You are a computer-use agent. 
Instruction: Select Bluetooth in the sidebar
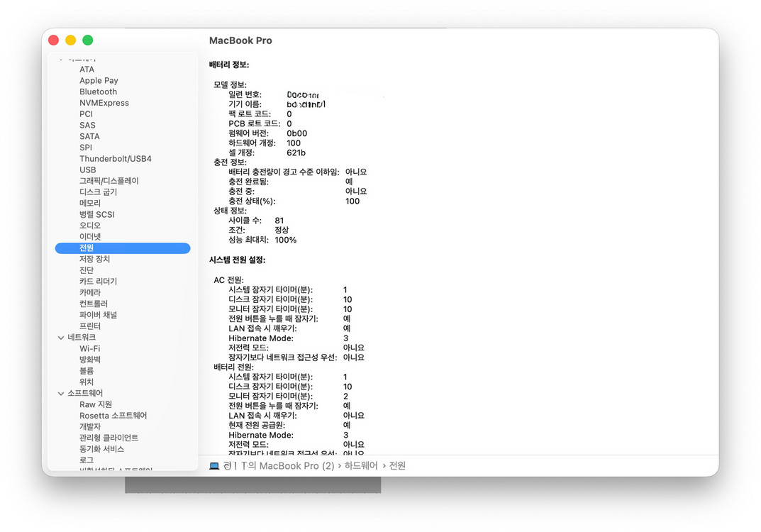(98, 92)
